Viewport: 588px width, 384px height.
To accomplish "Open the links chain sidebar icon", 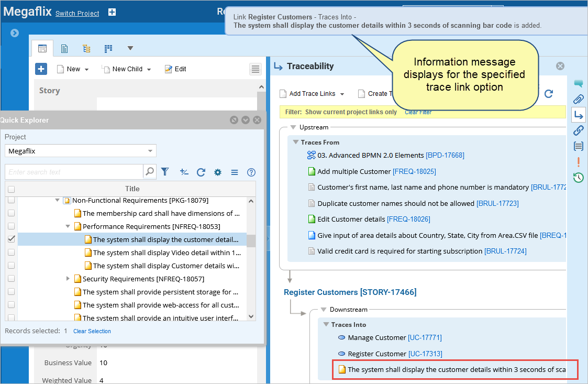I will pos(578,130).
